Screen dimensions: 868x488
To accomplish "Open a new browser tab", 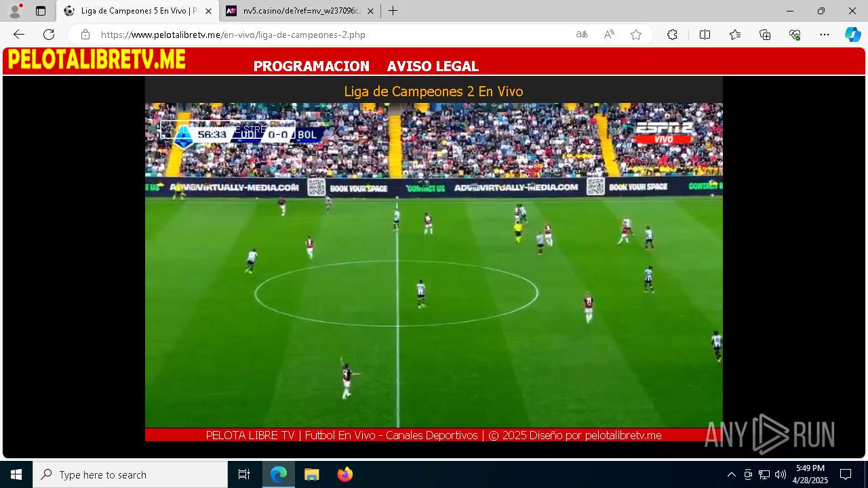I will 393,11.
